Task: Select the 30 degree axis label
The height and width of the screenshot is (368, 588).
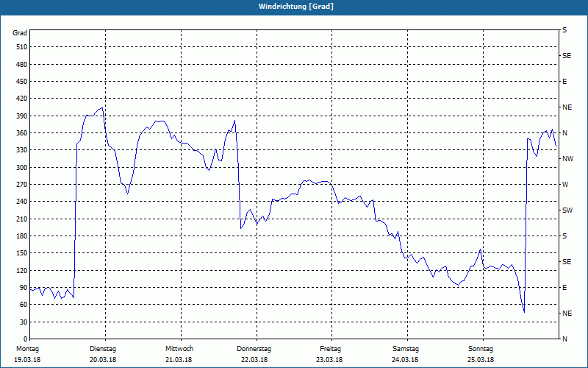Action: [24, 322]
